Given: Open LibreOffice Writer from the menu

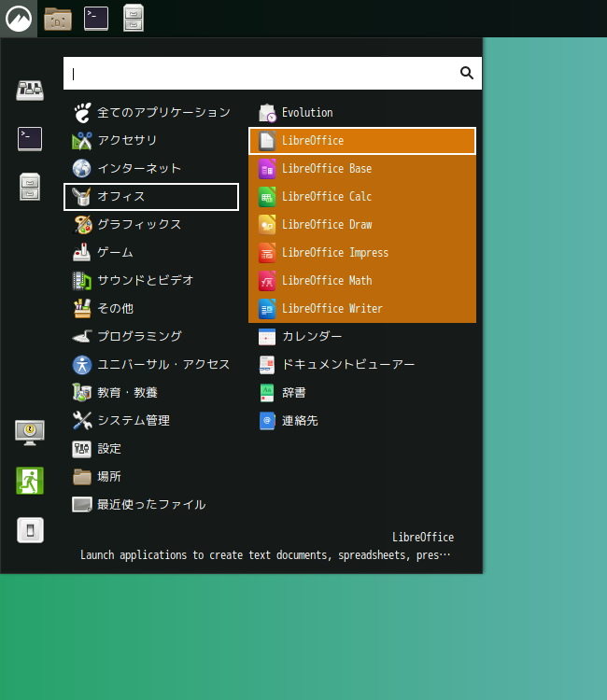Looking at the screenshot, I should 332,309.
